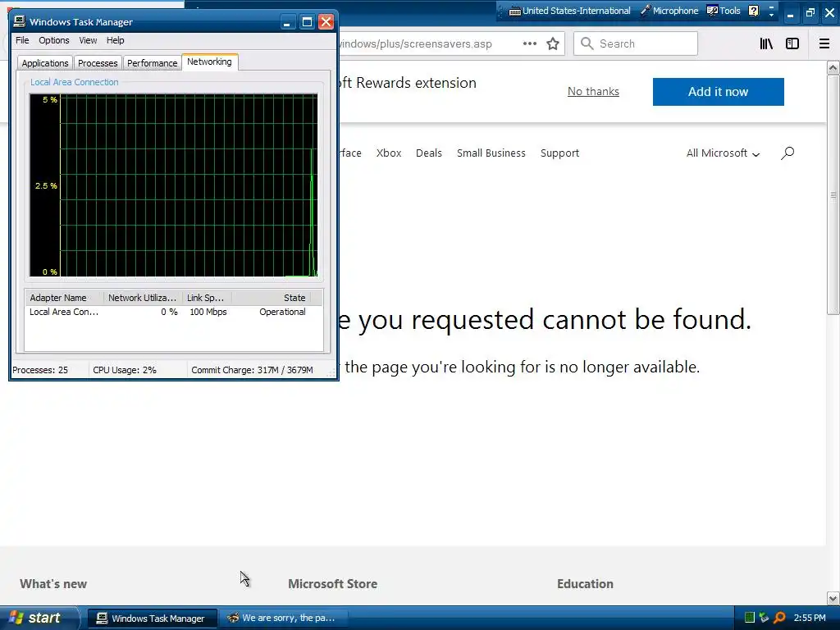Open Task Manager's File menu
The width and height of the screenshot is (840, 630).
pos(22,40)
